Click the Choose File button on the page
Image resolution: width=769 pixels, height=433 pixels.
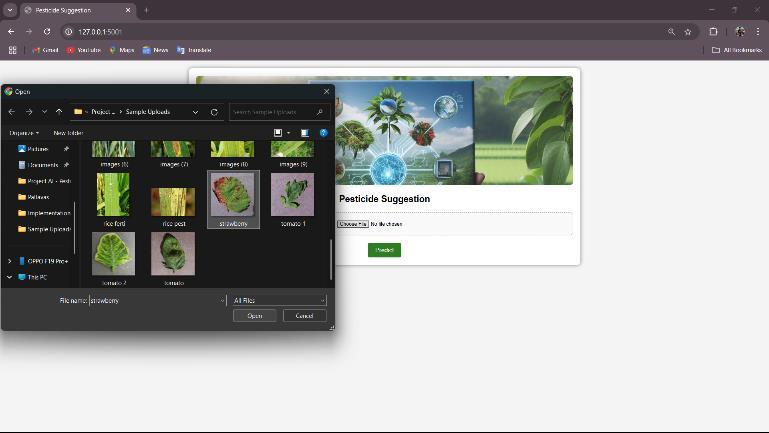[x=353, y=224]
